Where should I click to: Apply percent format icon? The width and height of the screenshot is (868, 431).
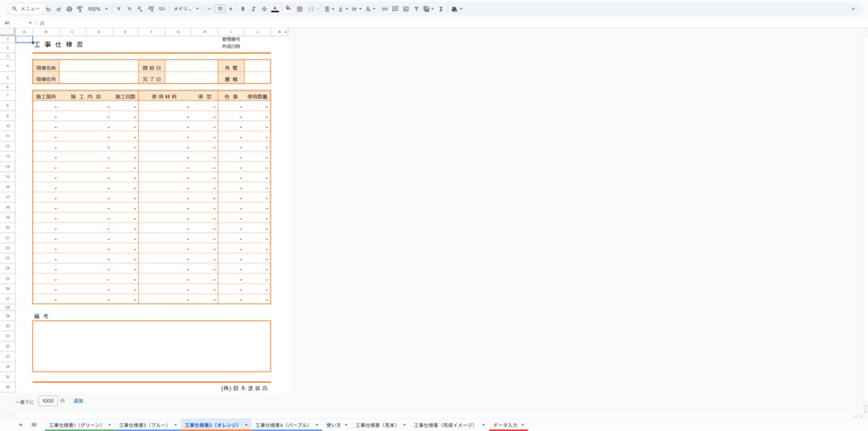(129, 8)
